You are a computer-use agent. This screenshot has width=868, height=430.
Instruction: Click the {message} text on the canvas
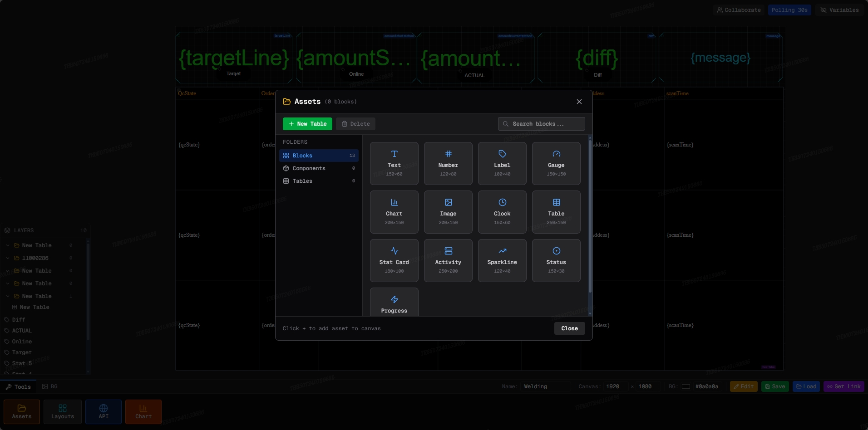[720, 58]
